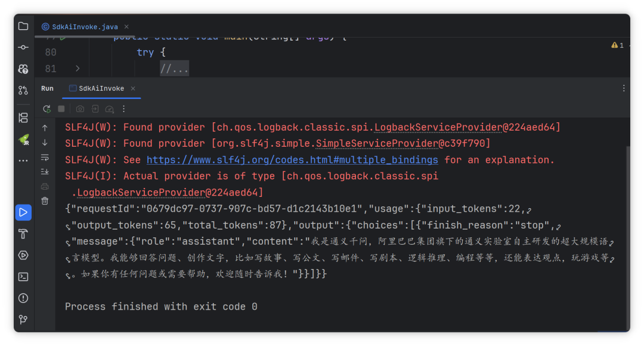The height and width of the screenshot is (346, 644).
Task: Open the Project folder tool window
Action: pos(23,26)
